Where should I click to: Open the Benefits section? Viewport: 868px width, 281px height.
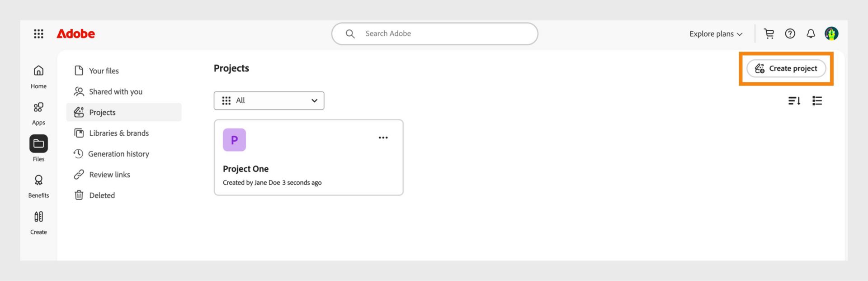38,184
